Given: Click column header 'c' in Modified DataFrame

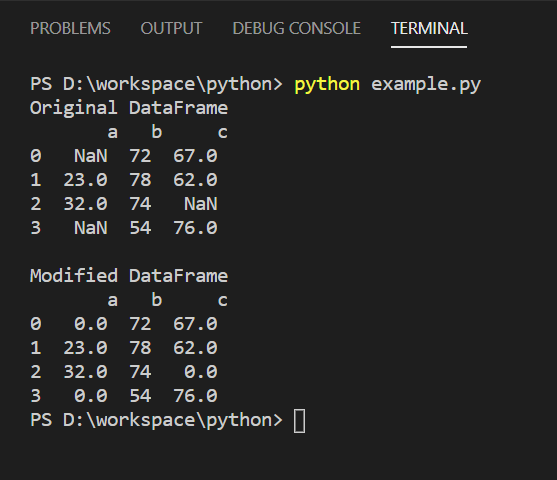Looking at the screenshot, I should (223, 301).
